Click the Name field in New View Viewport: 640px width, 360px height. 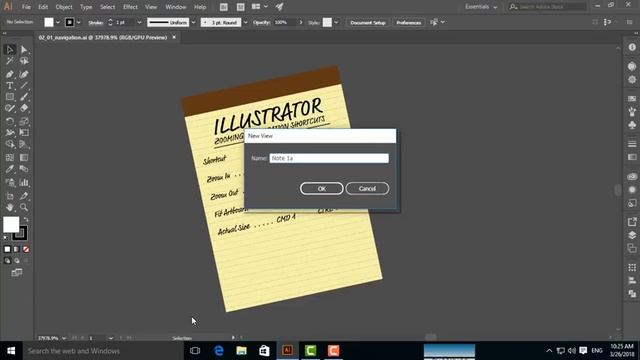pyautogui.click(x=329, y=158)
